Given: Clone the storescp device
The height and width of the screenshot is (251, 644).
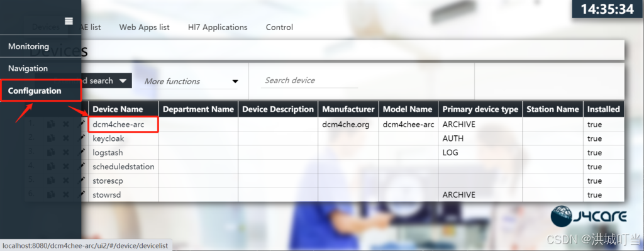Looking at the screenshot, I should [51, 181].
